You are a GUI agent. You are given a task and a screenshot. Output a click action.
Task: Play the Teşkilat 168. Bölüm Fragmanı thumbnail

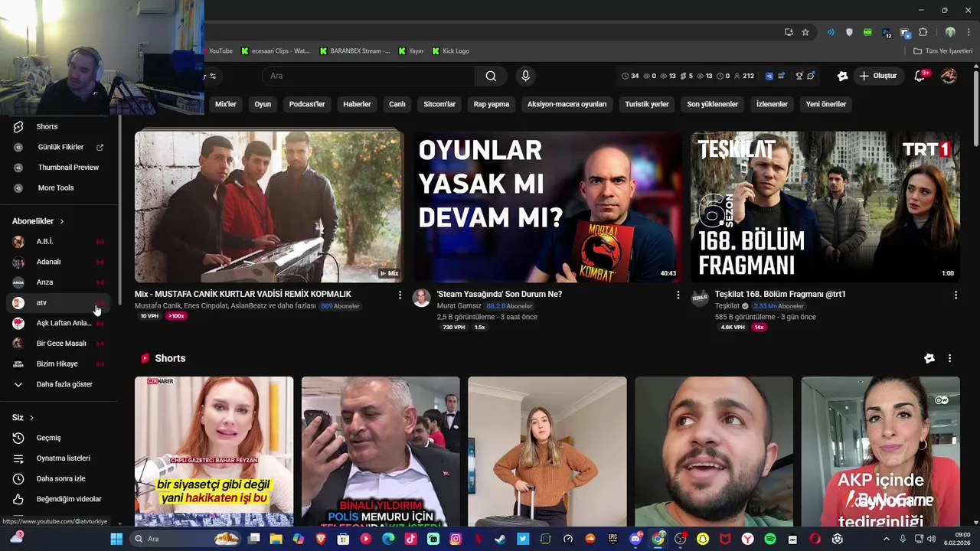click(x=825, y=207)
